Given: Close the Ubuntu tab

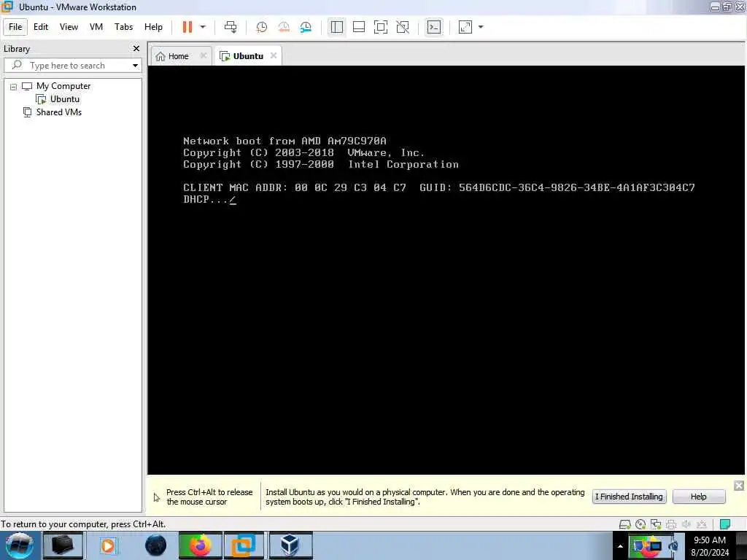Looking at the screenshot, I should click(x=274, y=55).
